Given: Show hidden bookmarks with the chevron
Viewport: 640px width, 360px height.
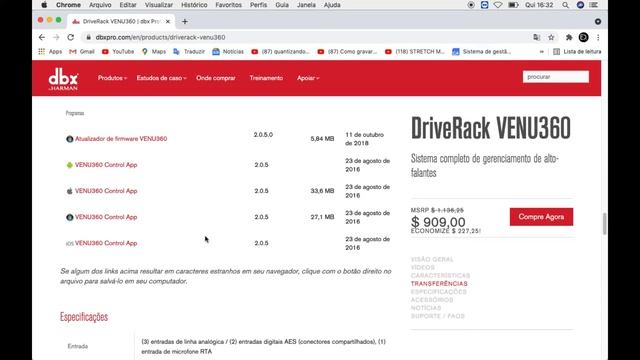Looking at the screenshot, I should [542, 52].
